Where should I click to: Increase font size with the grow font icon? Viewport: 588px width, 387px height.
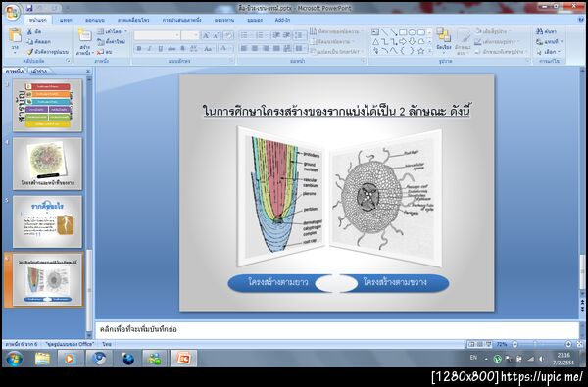click(x=206, y=35)
